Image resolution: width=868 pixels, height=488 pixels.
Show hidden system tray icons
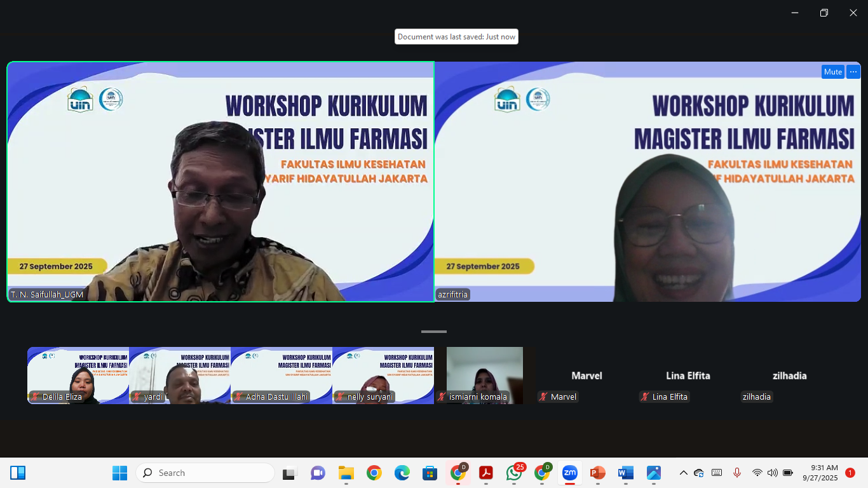(683, 473)
